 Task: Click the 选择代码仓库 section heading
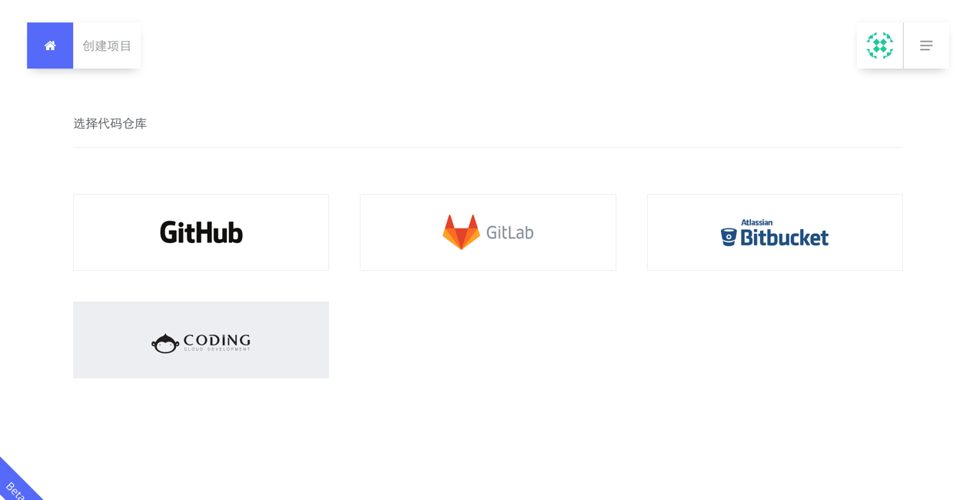(x=110, y=123)
